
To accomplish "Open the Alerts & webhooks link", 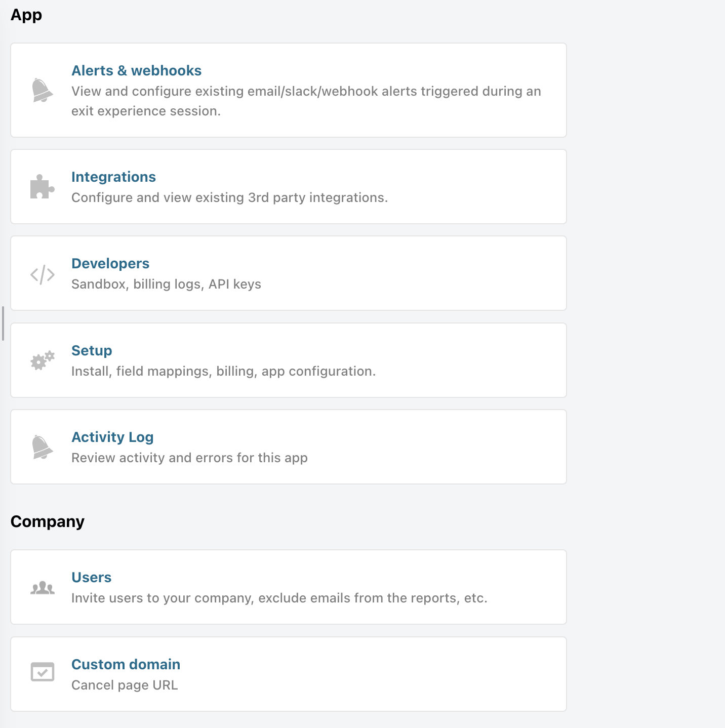I will 137,71.
